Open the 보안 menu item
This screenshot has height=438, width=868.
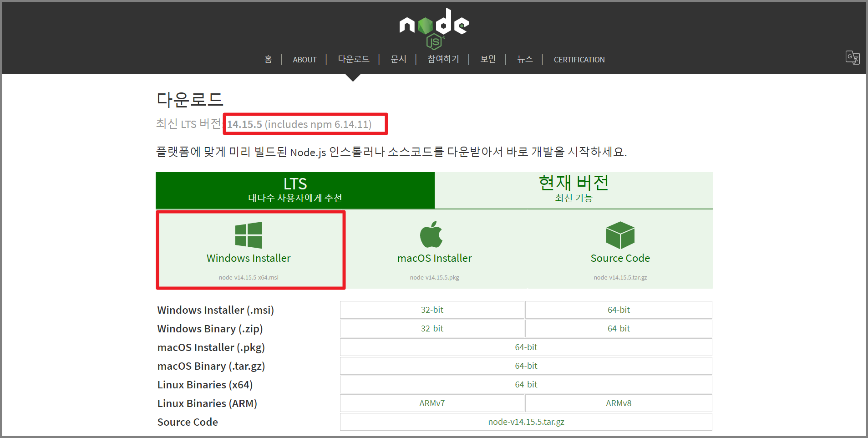pyautogui.click(x=488, y=59)
